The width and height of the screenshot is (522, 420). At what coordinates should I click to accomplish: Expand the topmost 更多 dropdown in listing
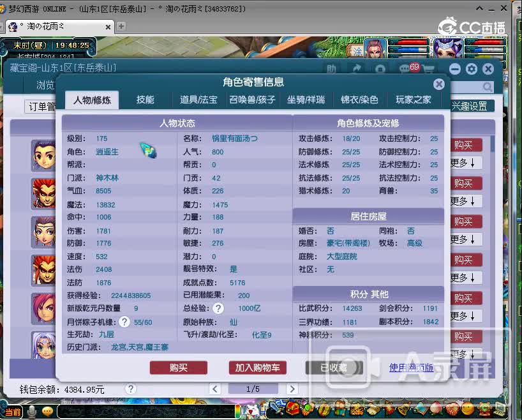[466, 163]
